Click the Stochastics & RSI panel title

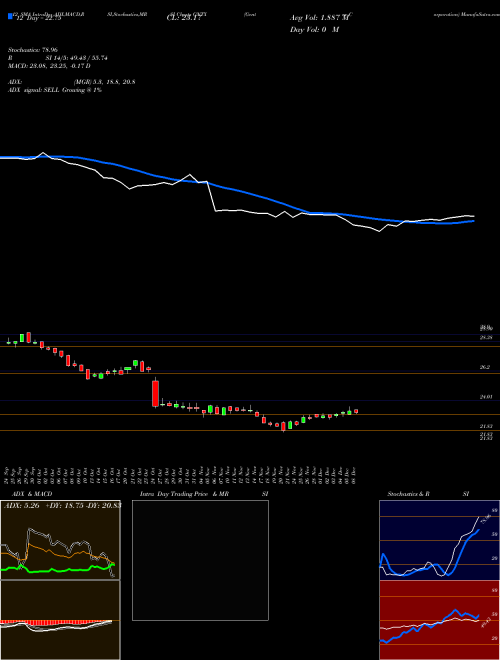pos(428,494)
